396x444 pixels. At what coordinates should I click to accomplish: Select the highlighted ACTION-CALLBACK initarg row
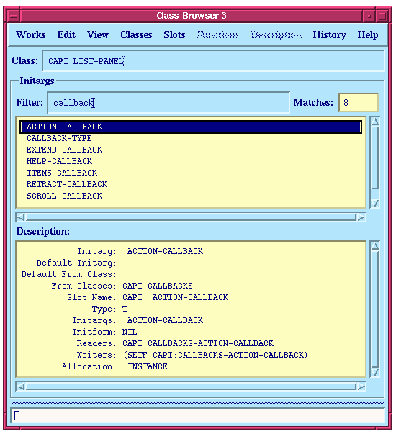(191, 127)
